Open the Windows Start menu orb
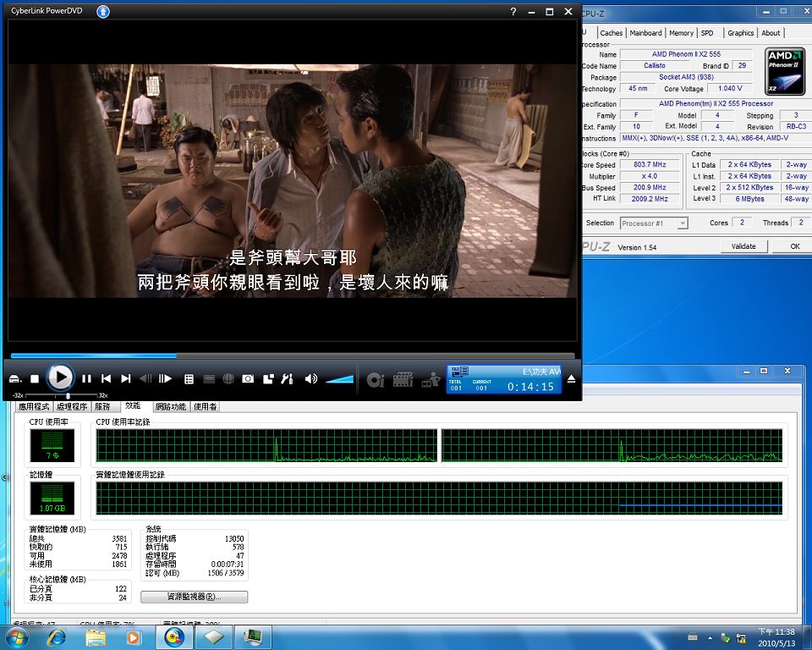Screen dimensions: 812x650 coord(16,636)
